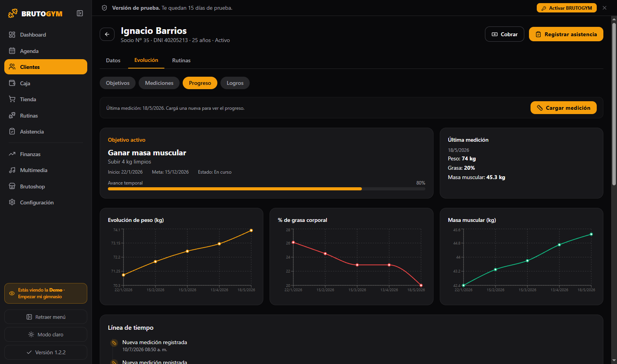Click the shield icon in trial banner
This screenshot has width=617, height=364.
[x=104, y=8]
